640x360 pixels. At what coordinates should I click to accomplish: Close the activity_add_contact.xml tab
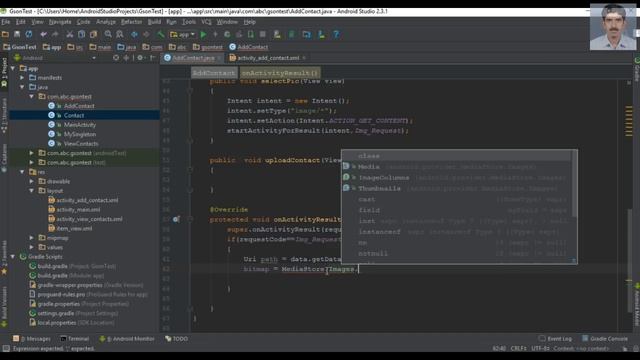(304, 58)
